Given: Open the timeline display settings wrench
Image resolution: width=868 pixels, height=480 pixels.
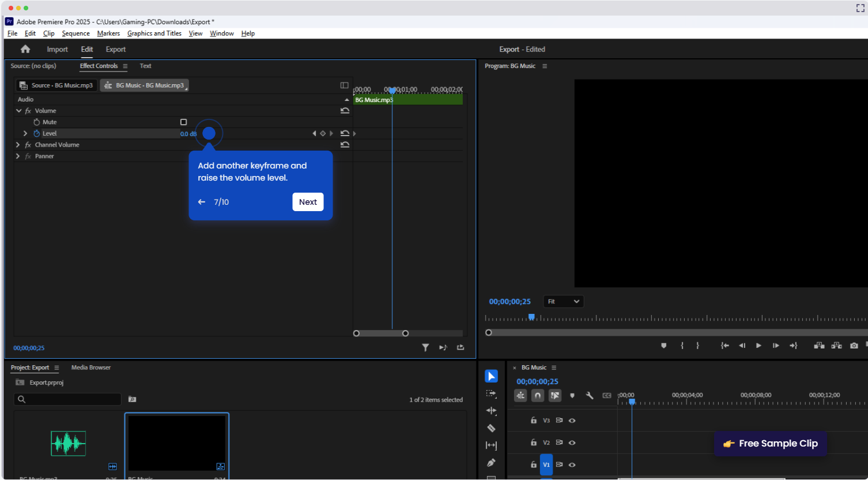Looking at the screenshot, I should (590, 395).
